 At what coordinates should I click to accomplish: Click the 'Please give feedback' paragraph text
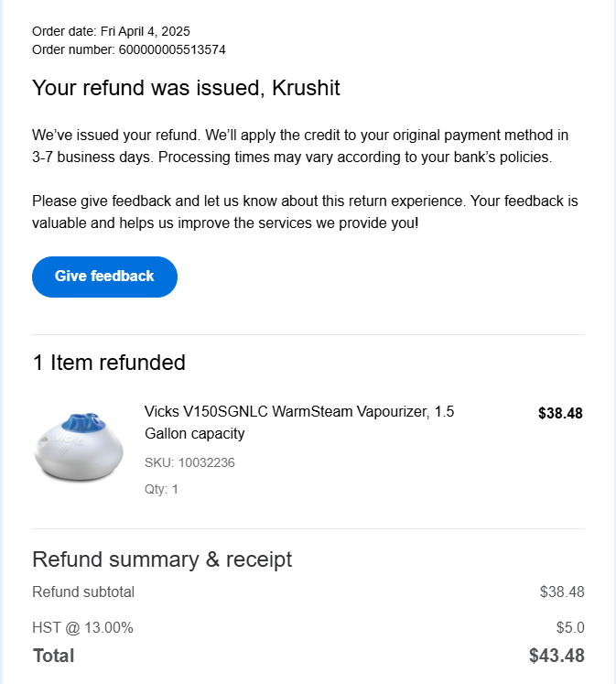click(x=305, y=212)
